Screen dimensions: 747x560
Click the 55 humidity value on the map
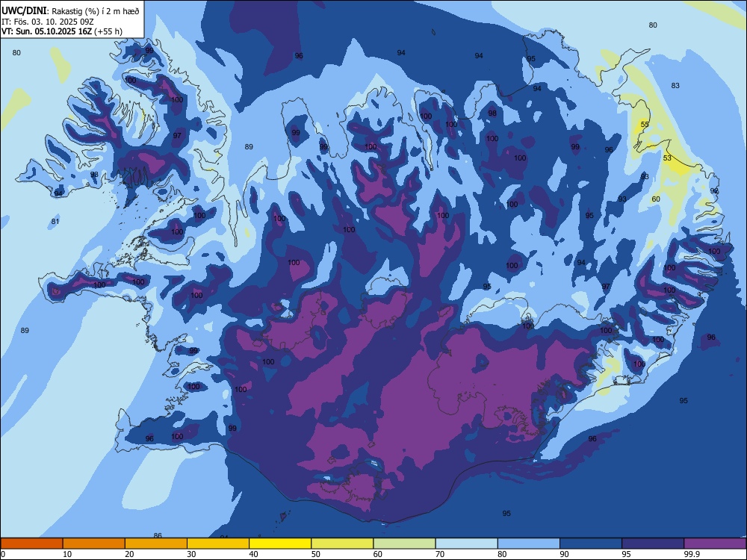pyautogui.click(x=645, y=124)
